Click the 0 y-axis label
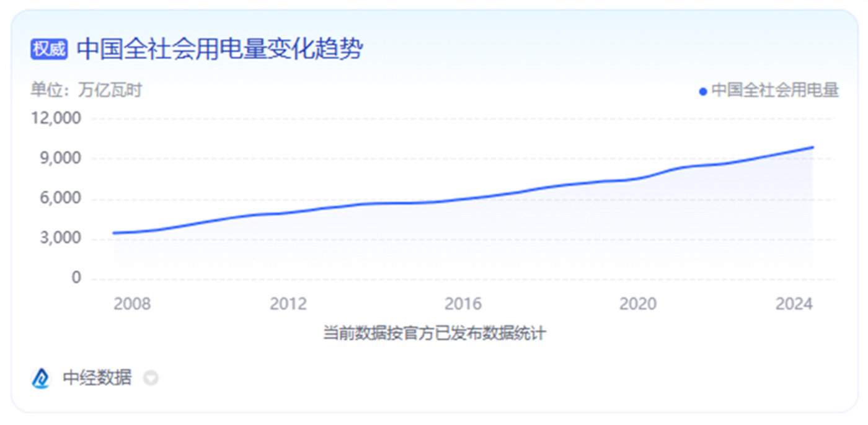868x425 pixels. (76, 278)
